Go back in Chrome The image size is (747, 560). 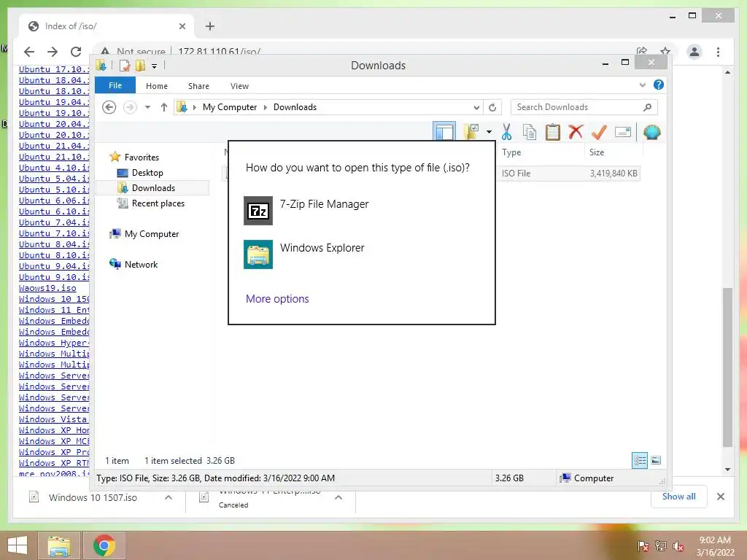click(29, 52)
